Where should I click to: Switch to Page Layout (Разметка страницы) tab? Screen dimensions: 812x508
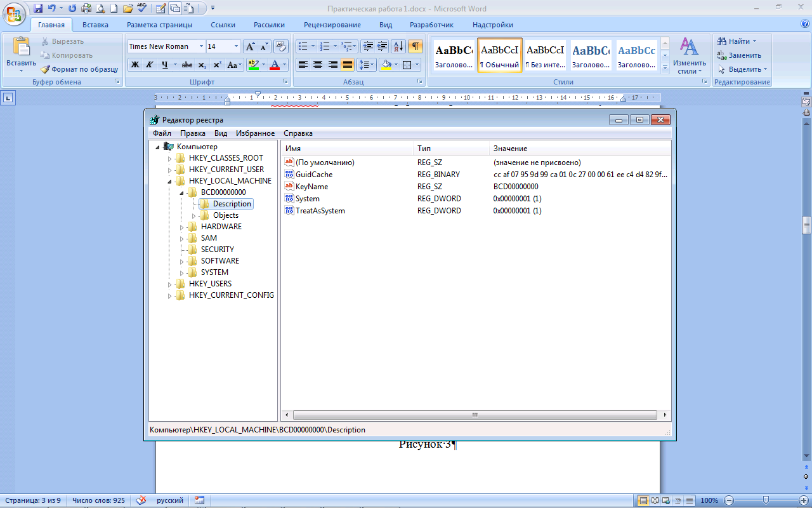[x=159, y=25]
